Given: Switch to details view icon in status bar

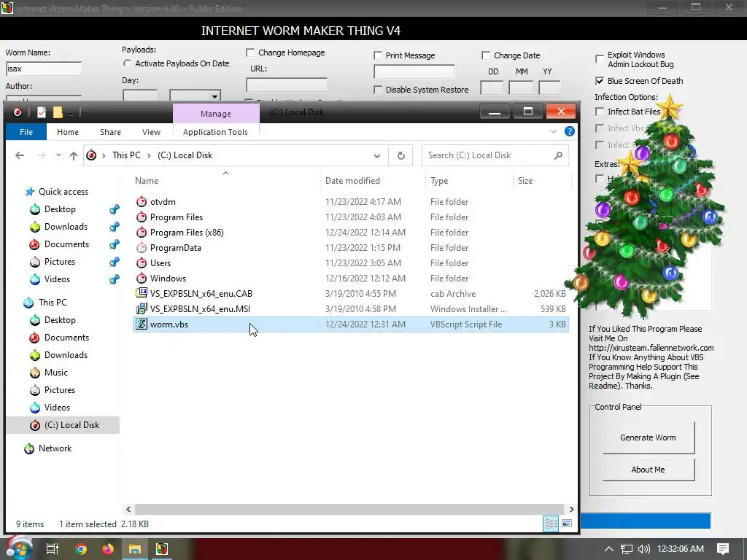Looking at the screenshot, I should tap(551, 524).
